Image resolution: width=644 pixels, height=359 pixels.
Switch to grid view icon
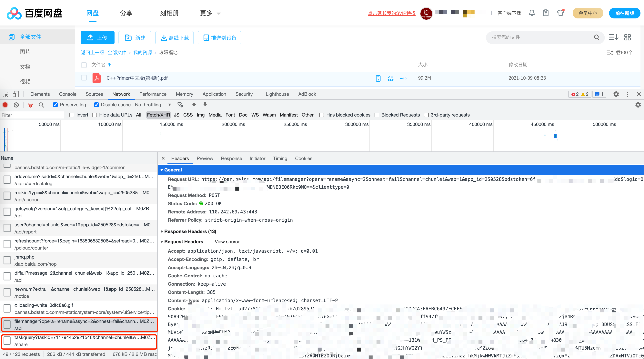627,37
